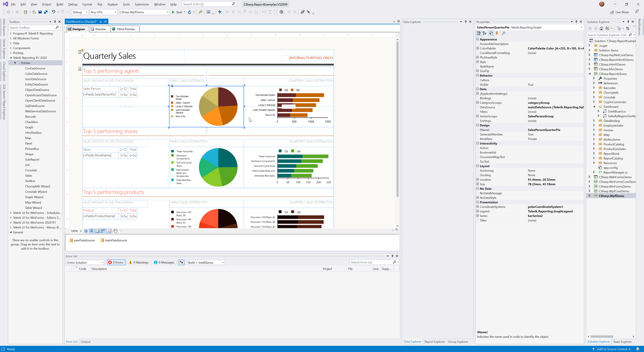
Task: Select the Pan hand tool
Action: click(115, 231)
